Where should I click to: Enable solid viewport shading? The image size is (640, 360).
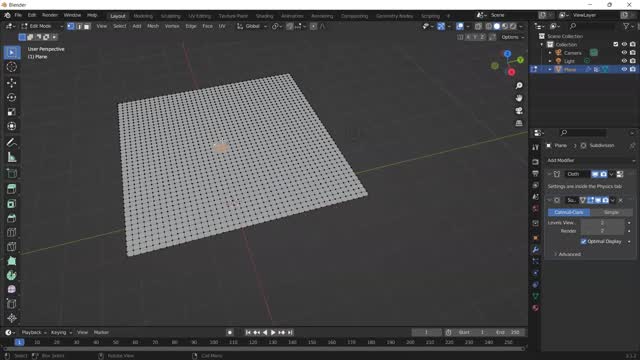pos(497,26)
